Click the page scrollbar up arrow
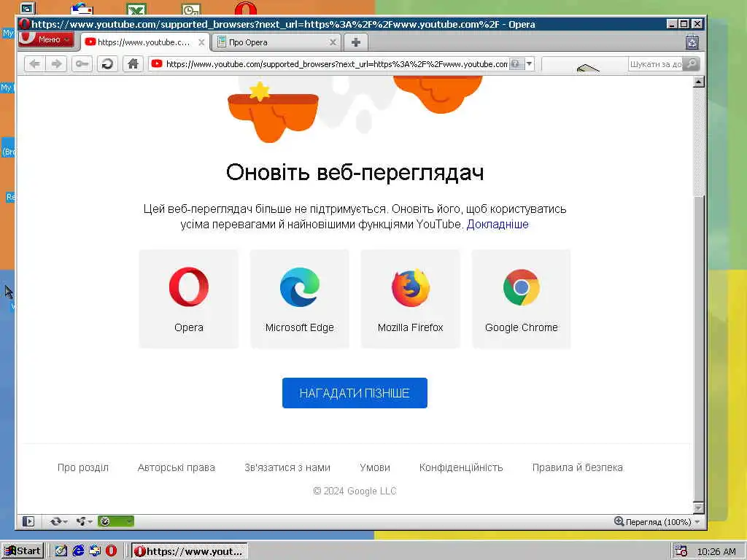The height and width of the screenshot is (560, 747). (698, 82)
